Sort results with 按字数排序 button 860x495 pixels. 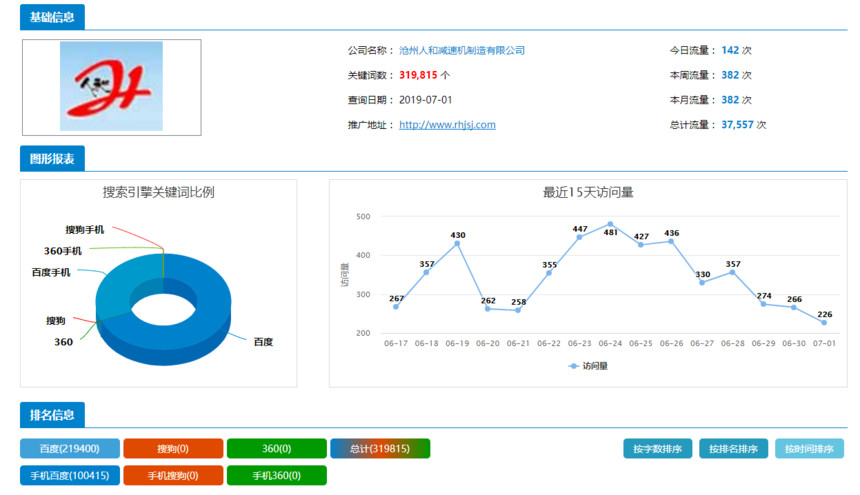[657, 449]
